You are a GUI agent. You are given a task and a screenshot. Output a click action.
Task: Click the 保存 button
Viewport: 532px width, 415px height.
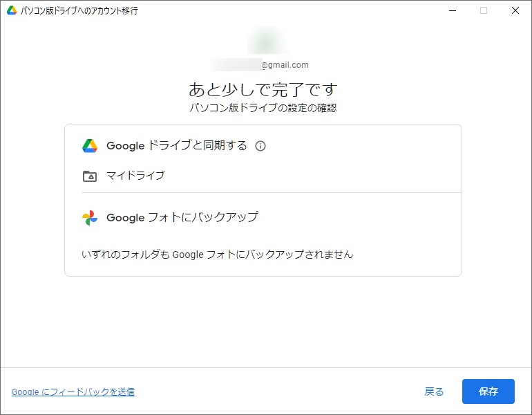(488, 391)
